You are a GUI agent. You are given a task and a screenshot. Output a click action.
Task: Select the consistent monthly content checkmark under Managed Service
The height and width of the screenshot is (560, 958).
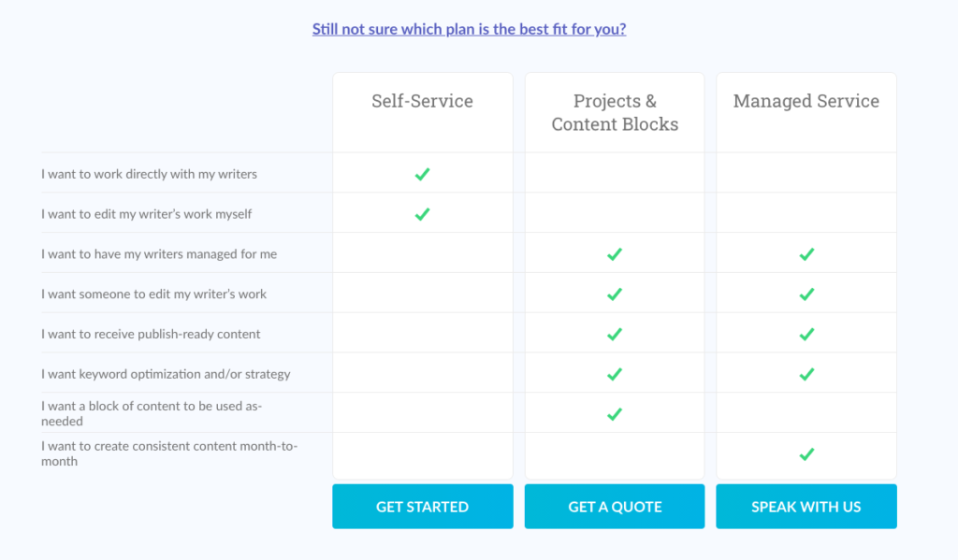806,455
